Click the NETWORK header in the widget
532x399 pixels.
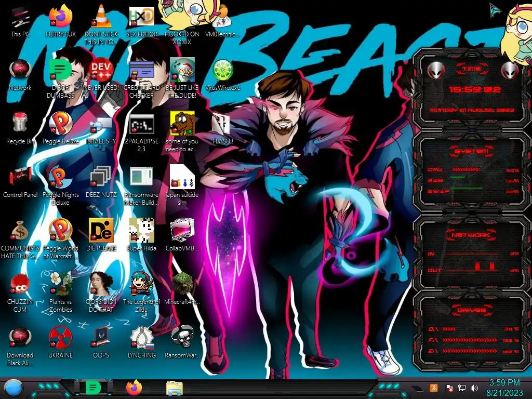click(x=472, y=235)
